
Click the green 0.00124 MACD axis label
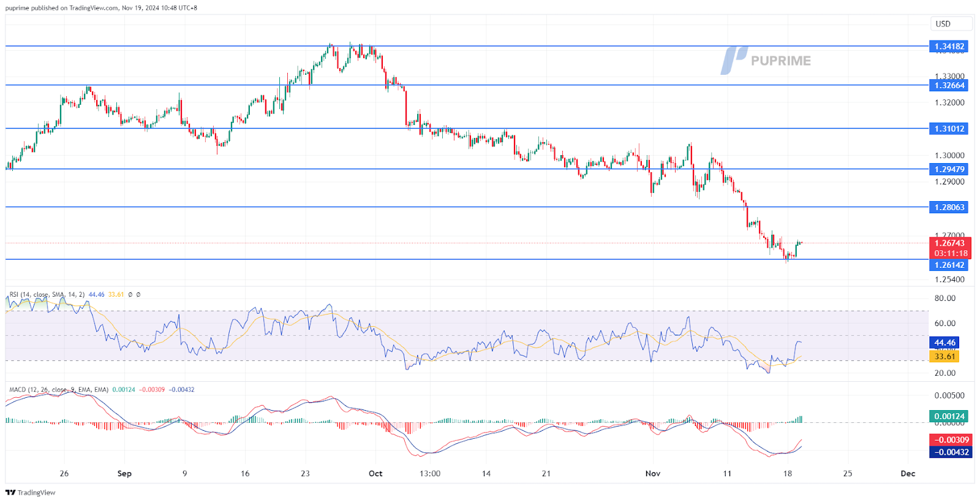tap(949, 416)
